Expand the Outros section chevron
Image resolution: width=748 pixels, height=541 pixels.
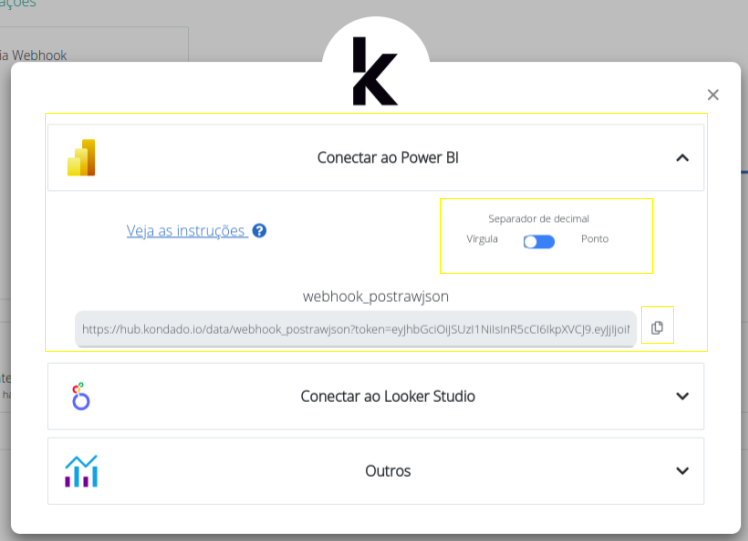(682, 471)
